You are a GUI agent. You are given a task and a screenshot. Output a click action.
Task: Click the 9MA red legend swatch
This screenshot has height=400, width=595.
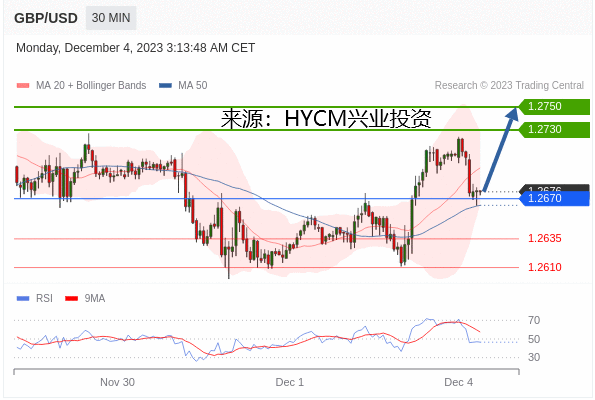(72, 299)
